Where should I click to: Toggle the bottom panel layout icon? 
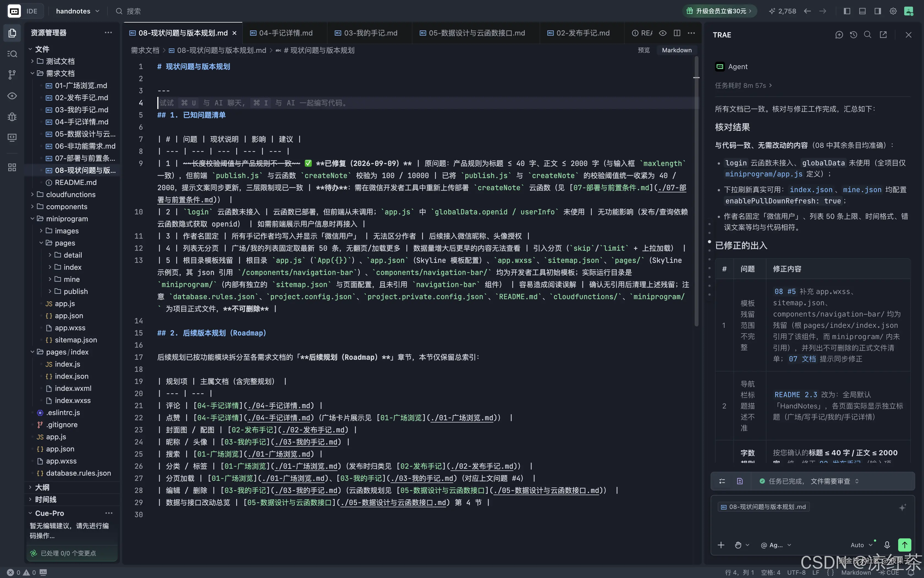pos(862,11)
